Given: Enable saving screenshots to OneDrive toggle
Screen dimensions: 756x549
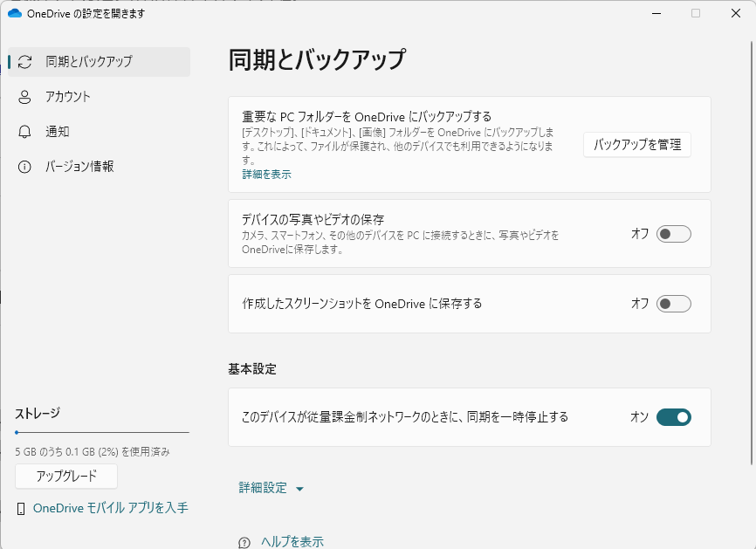Looking at the screenshot, I should click(674, 304).
